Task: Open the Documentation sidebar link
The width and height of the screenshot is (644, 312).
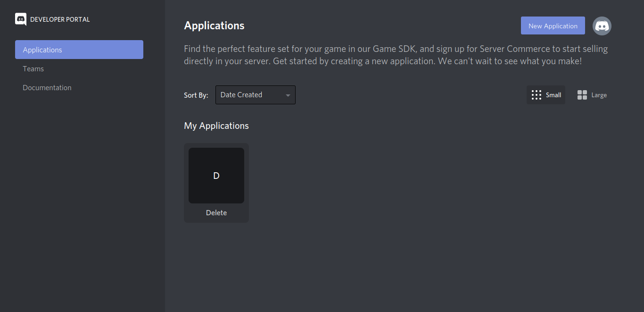Action: pyautogui.click(x=47, y=88)
